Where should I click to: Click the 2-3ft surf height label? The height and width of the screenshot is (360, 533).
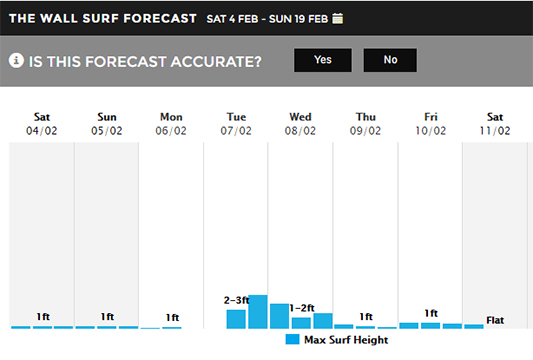point(237,300)
